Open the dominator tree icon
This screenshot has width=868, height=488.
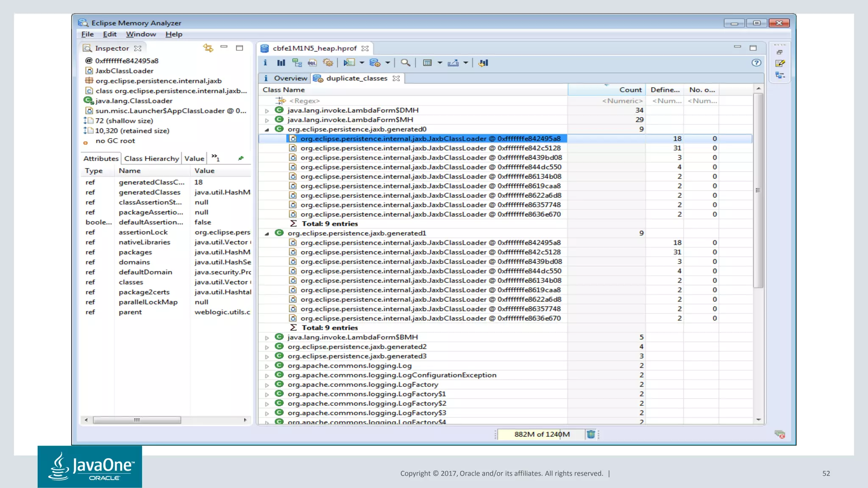pos(297,63)
